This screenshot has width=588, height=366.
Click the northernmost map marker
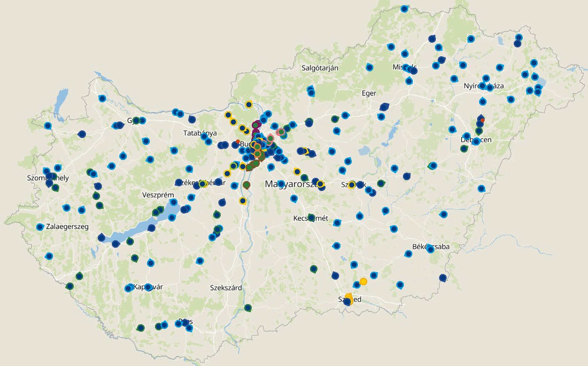pos(404,9)
